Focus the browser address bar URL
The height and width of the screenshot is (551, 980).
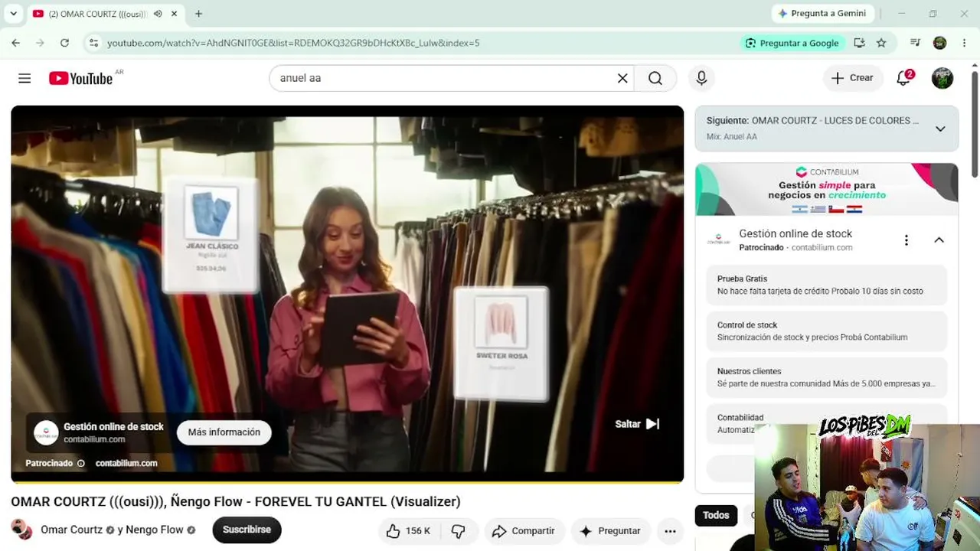click(x=293, y=43)
